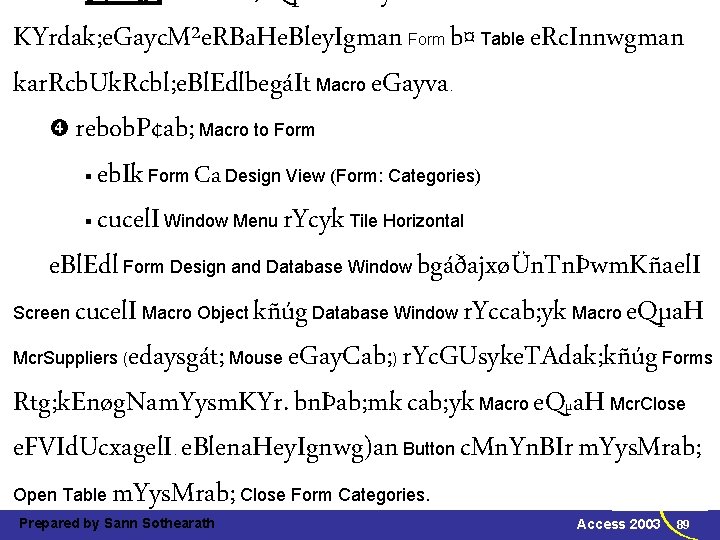Click the 'Access 2003' footer label

(618, 524)
